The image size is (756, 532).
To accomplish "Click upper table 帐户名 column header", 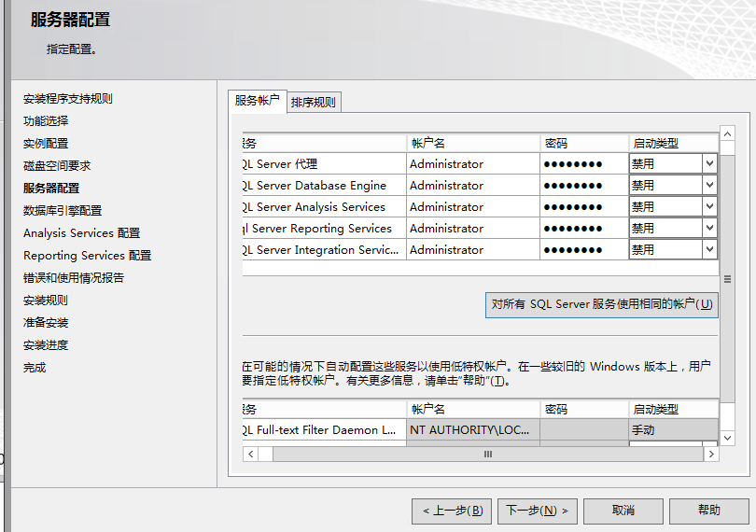I will pos(473,143).
